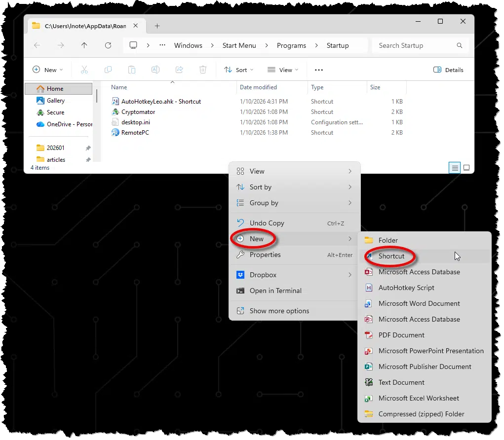Click the Paste clipboard icon
The width and height of the screenshot is (504, 440).
click(x=132, y=70)
